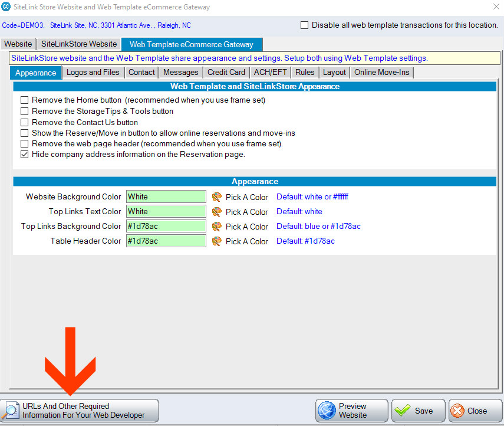Click 'Default: white or #ffffff' hint text
The image size is (504, 426).
click(x=312, y=196)
